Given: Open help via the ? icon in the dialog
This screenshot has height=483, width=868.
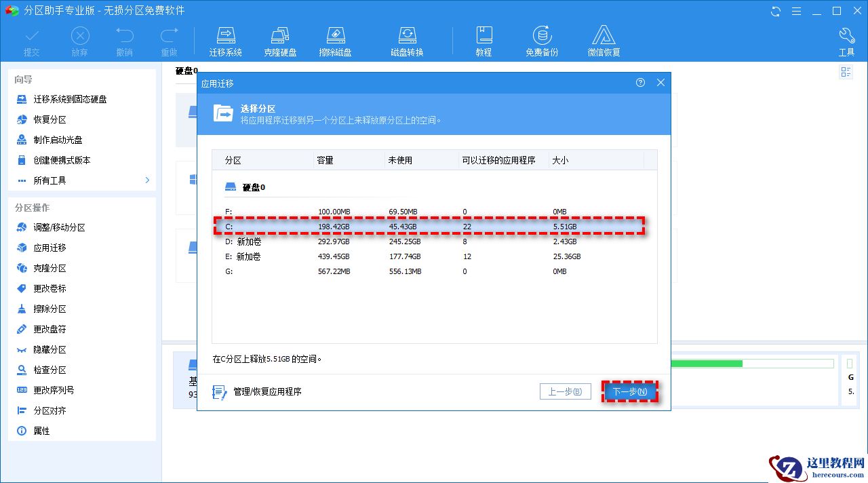Looking at the screenshot, I should click(x=640, y=82).
